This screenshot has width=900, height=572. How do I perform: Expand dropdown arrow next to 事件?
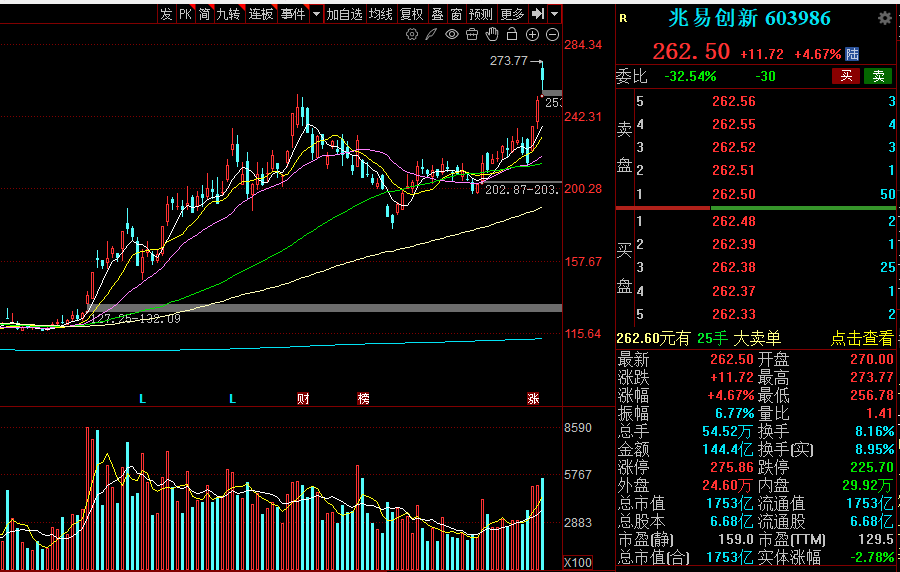pos(316,14)
